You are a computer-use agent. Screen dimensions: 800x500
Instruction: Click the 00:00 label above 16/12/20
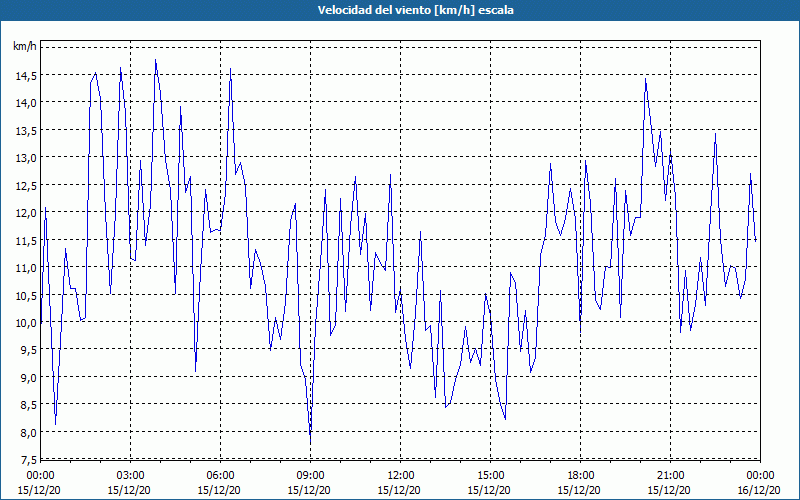760,476
